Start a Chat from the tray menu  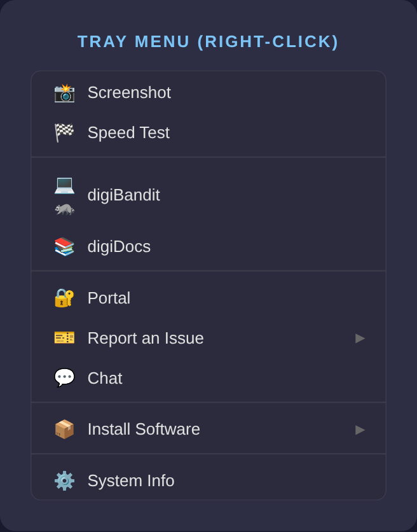105,379
